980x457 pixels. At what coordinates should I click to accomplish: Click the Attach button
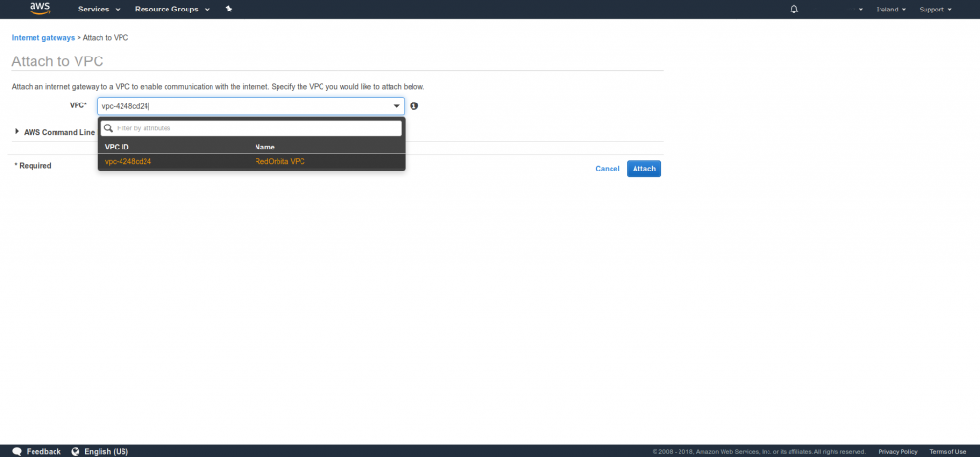tap(643, 169)
